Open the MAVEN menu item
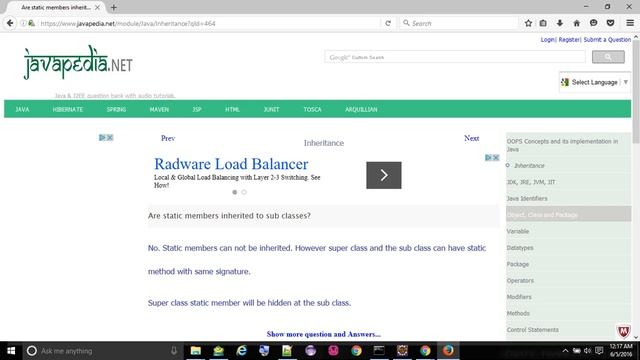The image size is (640, 360). click(159, 109)
